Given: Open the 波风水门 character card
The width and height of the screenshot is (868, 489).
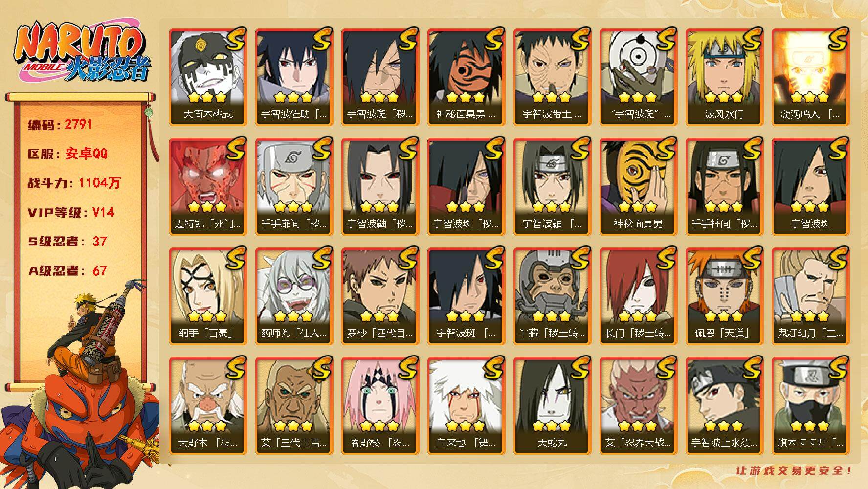Looking at the screenshot, I should [725, 77].
